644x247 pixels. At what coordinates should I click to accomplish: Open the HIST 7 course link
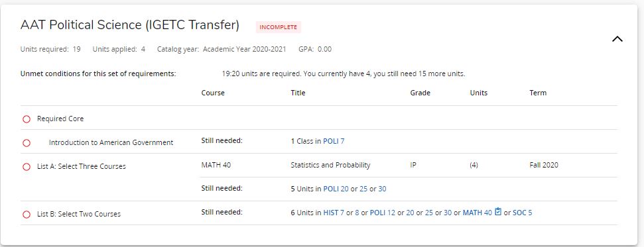(334, 213)
